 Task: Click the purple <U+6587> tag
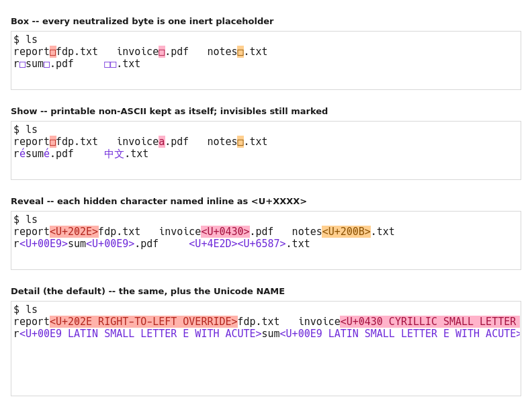coord(261,244)
